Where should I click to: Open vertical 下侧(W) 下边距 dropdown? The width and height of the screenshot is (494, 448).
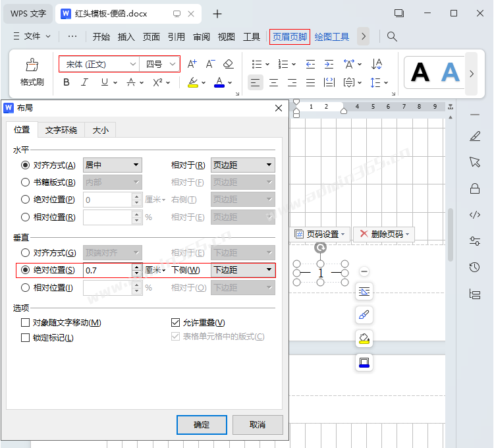(243, 270)
